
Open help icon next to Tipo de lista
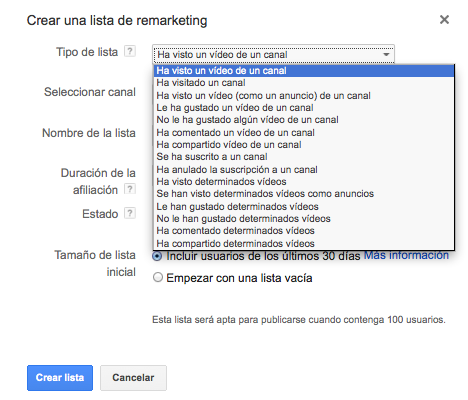click(x=130, y=51)
